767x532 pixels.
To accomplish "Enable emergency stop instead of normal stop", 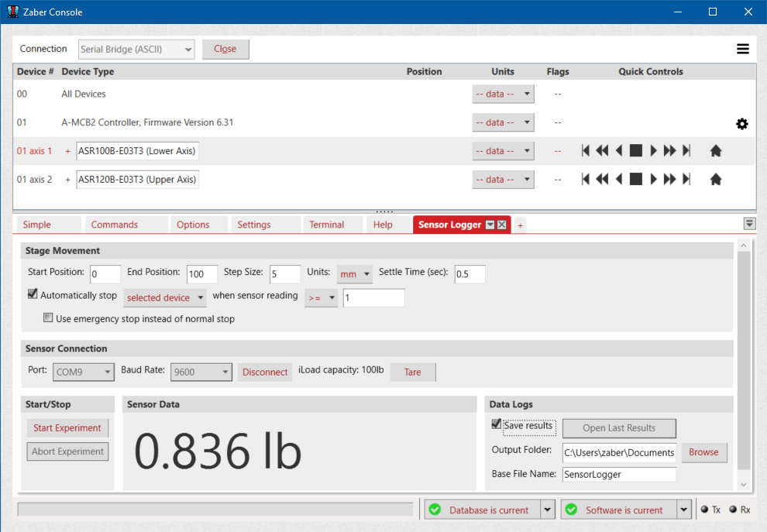I will click(x=48, y=317).
